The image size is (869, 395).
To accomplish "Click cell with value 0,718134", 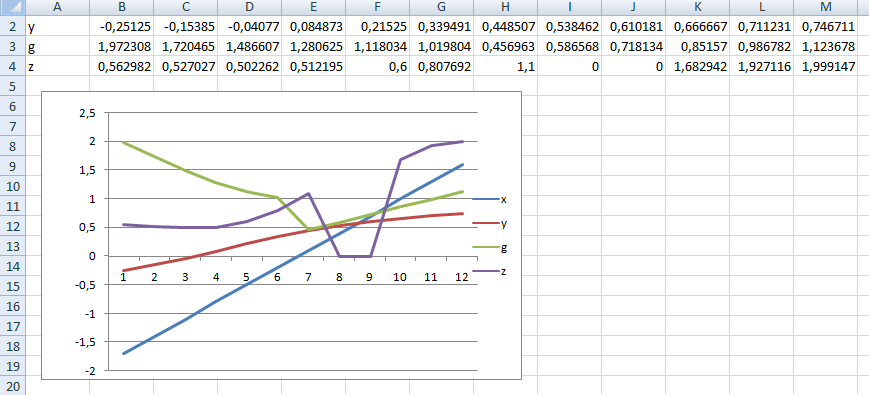I will click(x=633, y=45).
